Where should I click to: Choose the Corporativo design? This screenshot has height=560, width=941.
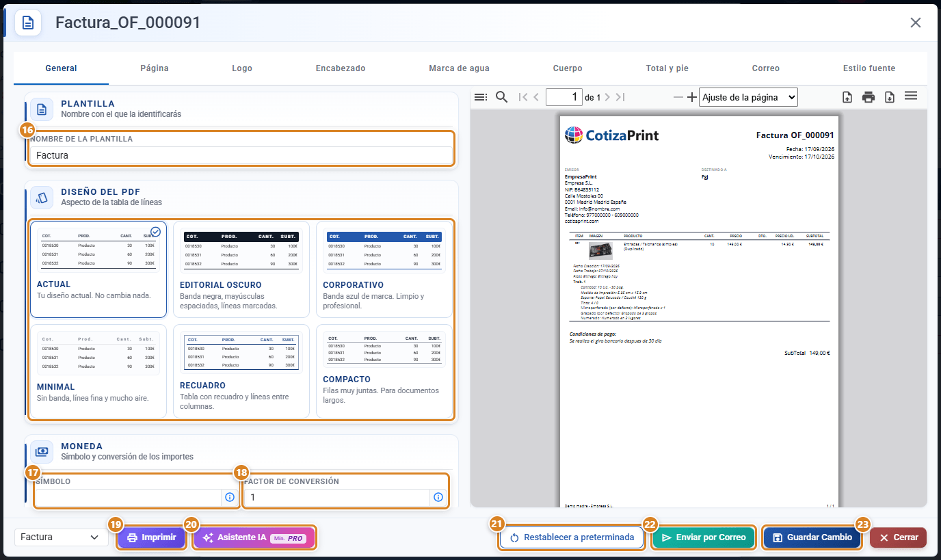(384, 269)
